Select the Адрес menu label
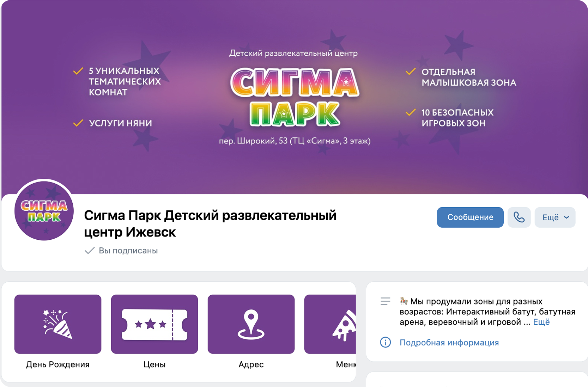This screenshot has height=387, width=588. click(251, 364)
